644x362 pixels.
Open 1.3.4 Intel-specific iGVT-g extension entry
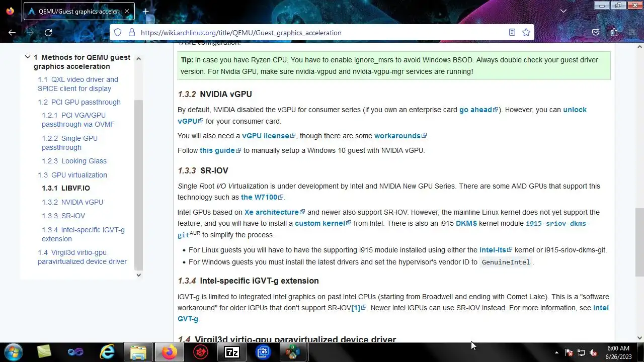(83, 234)
